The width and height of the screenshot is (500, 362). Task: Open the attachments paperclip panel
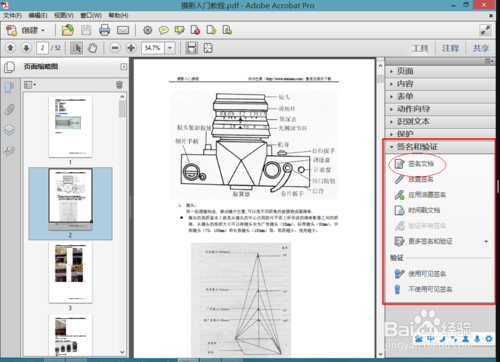(x=9, y=109)
